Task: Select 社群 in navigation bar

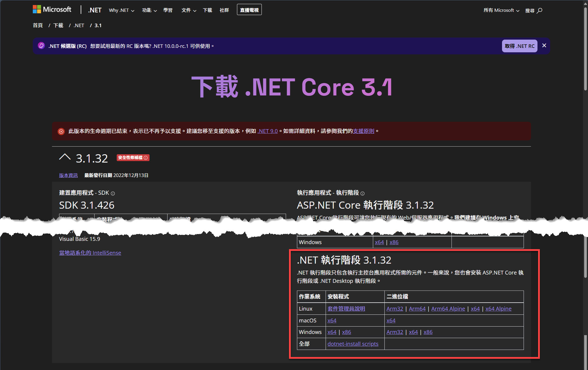Action: pos(224,10)
